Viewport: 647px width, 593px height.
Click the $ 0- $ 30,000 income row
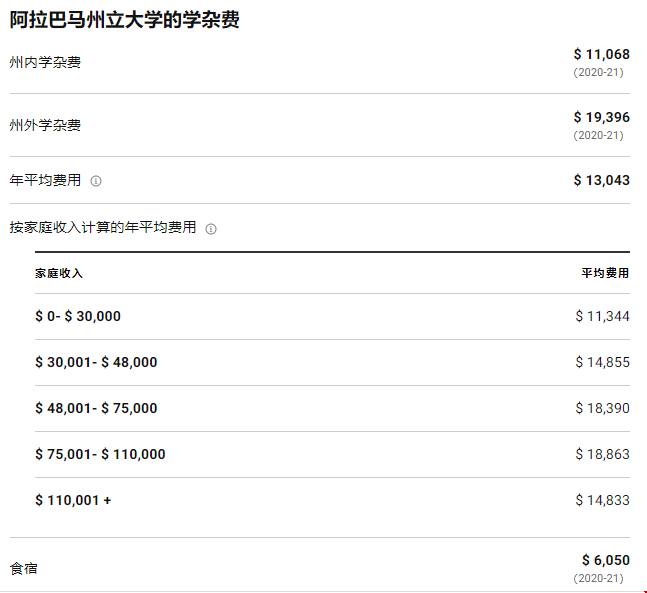[332, 317]
